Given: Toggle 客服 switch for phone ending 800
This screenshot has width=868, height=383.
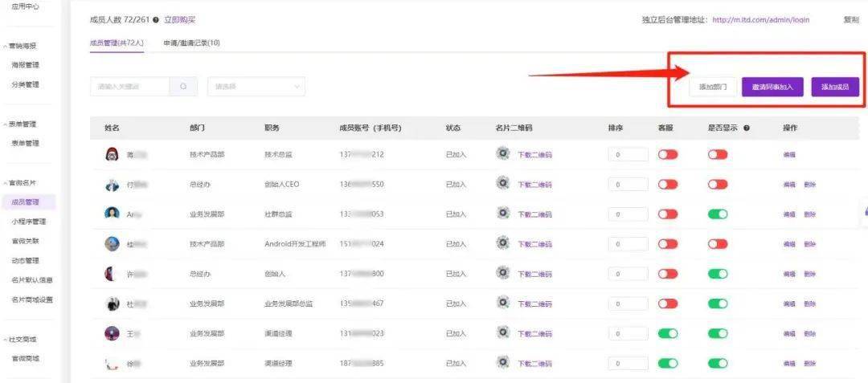Looking at the screenshot, I should click(x=668, y=274).
